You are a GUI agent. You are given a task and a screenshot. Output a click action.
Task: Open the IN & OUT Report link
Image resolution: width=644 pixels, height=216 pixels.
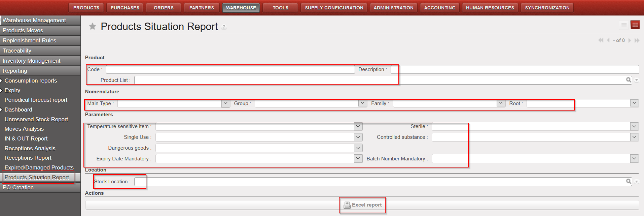click(x=26, y=138)
